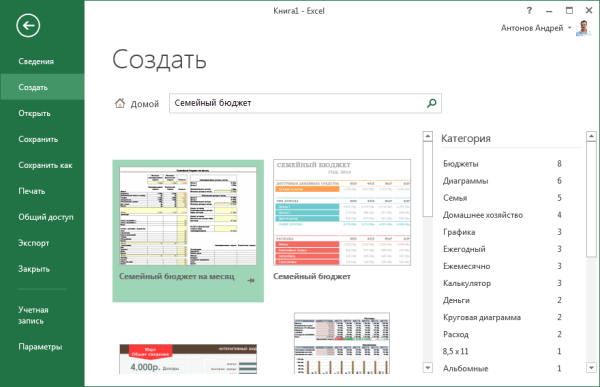Select the Семейный бюджет template thumbnail
Screen dimensions: 600x387
(x=342, y=212)
